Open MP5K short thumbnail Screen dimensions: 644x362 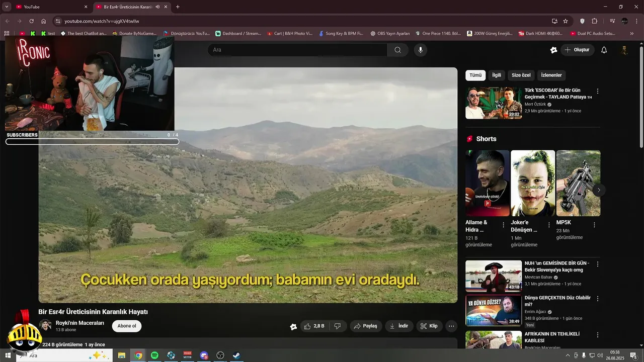tap(578, 183)
